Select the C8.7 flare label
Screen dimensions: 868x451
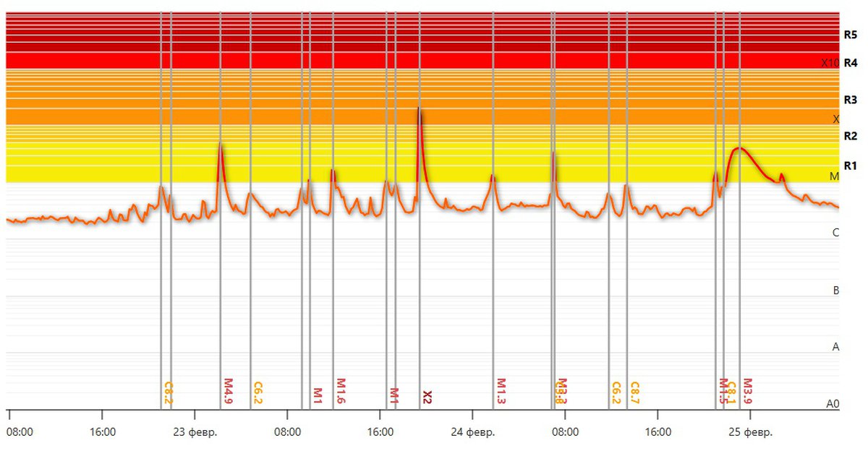[x=634, y=392]
